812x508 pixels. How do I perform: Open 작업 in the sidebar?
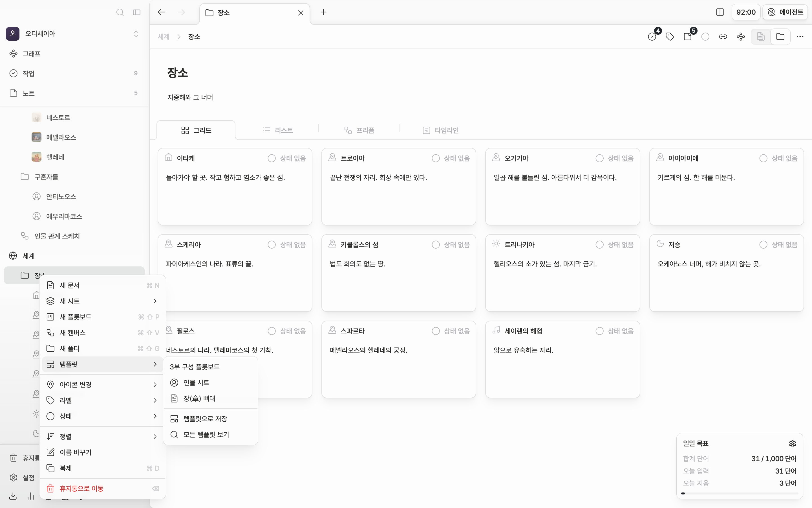click(74, 73)
